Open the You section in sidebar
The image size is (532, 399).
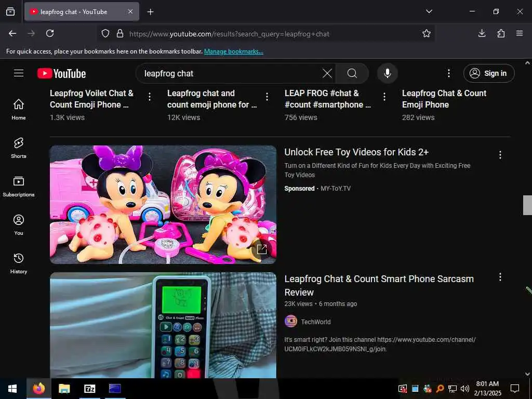[x=19, y=224]
